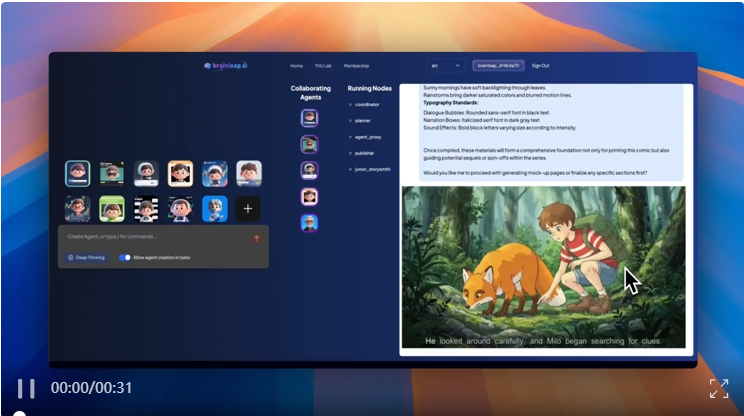Click the black-haired avatar on cream under Collaborating Agents
Image resolution: width=744 pixels, height=416 pixels.
click(309, 196)
